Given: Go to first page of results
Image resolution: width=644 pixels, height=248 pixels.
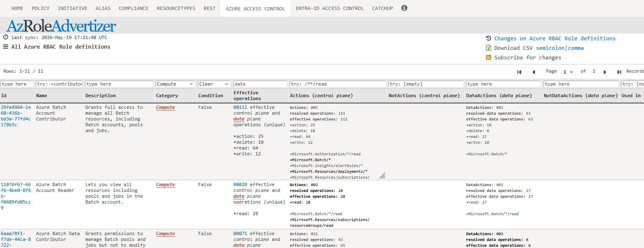Looking at the screenshot, I should (519, 72).
